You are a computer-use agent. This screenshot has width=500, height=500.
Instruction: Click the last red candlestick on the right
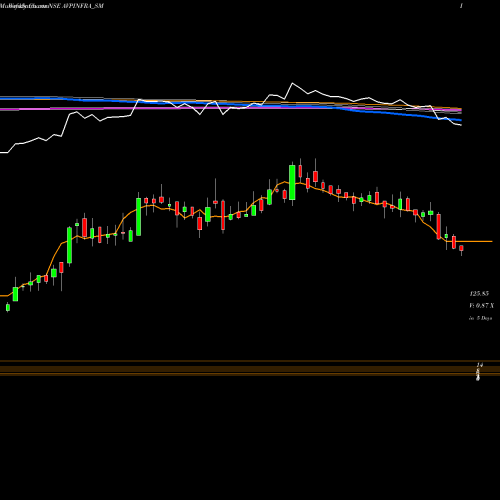pyautogui.click(x=462, y=249)
